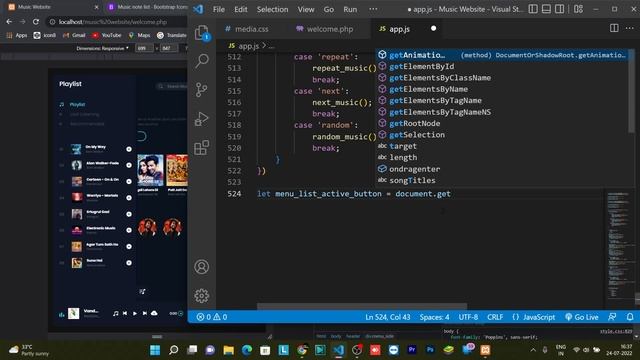Viewport: 640px width, 360px height.
Task: Click play button in music player bar
Action: 135,313
